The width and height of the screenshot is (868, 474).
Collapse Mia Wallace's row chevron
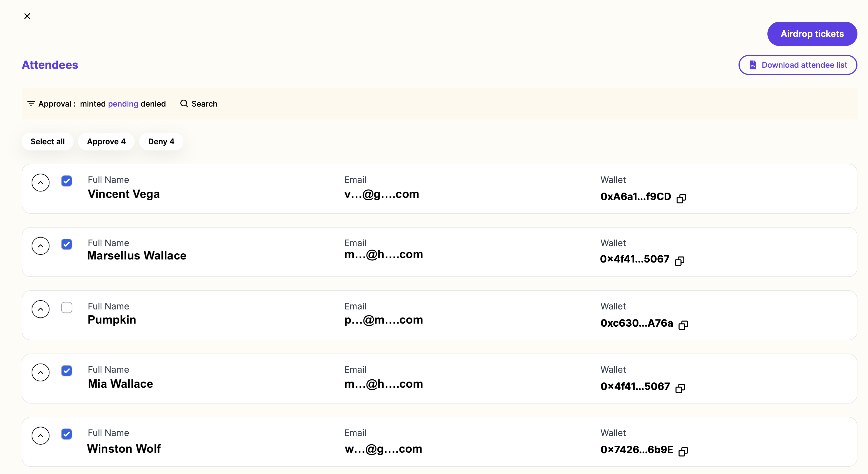pyautogui.click(x=41, y=372)
